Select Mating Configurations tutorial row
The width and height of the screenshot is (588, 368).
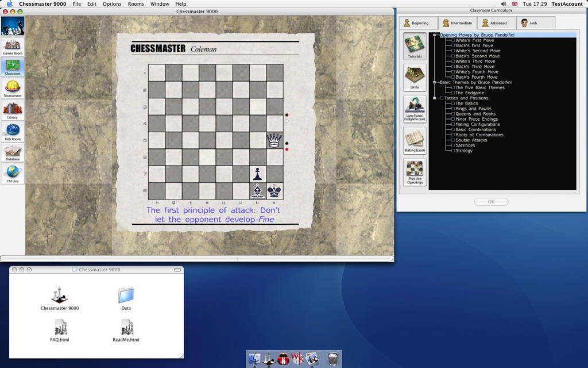477,124
